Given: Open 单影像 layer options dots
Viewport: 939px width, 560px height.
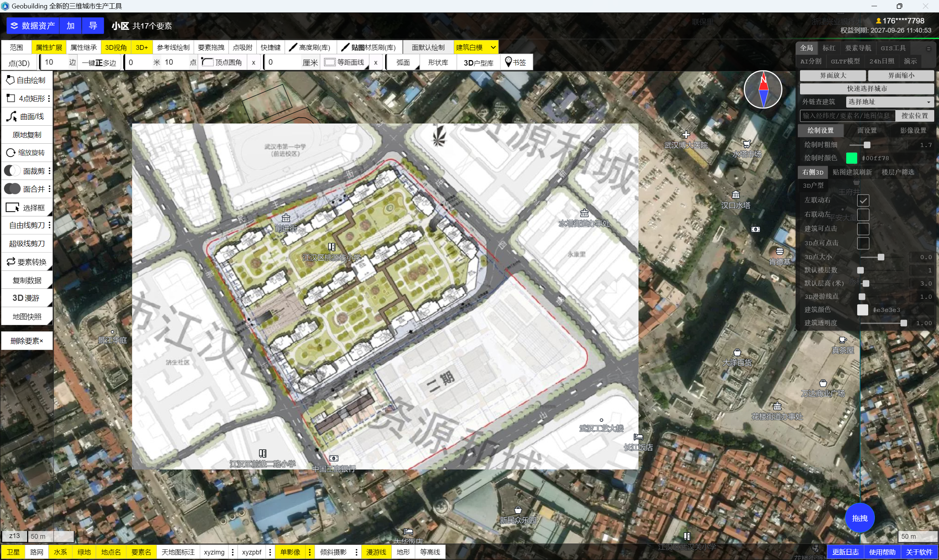Looking at the screenshot, I should (310, 552).
